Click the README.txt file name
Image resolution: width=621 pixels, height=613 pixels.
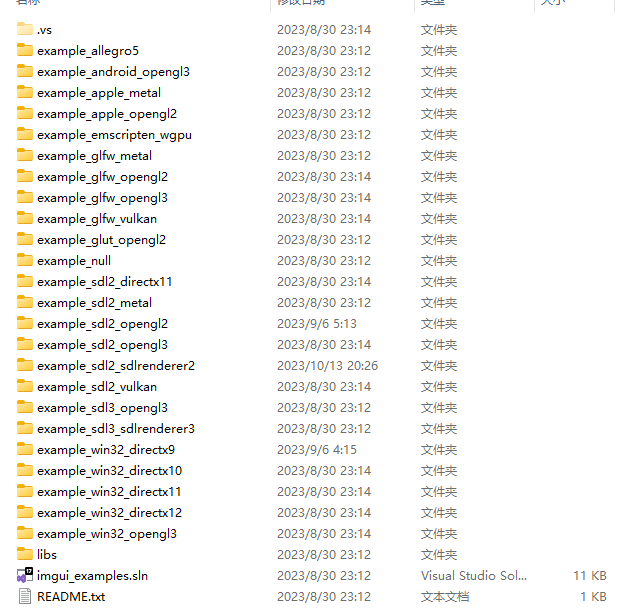pos(71,596)
